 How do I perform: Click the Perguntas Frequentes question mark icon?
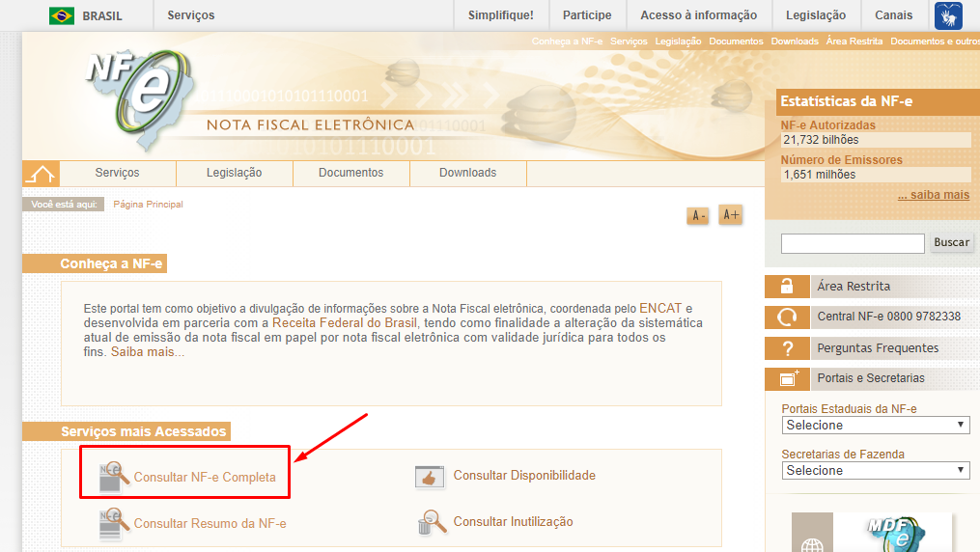pyautogui.click(x=787, y=348)
